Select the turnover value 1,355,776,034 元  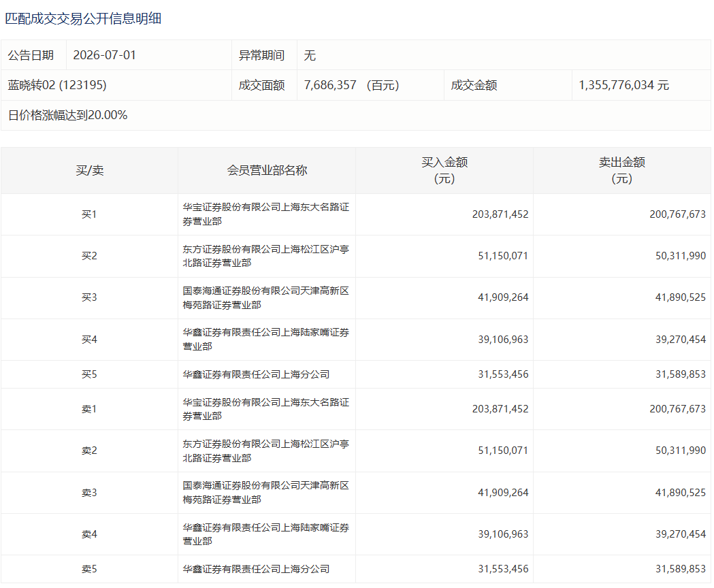pyautogui.click(x=624, y=85)
